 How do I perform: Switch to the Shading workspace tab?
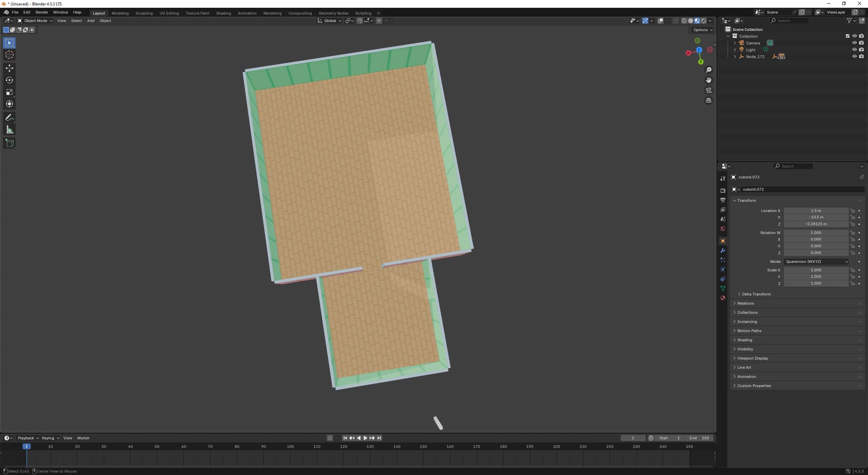pos(223,13)
